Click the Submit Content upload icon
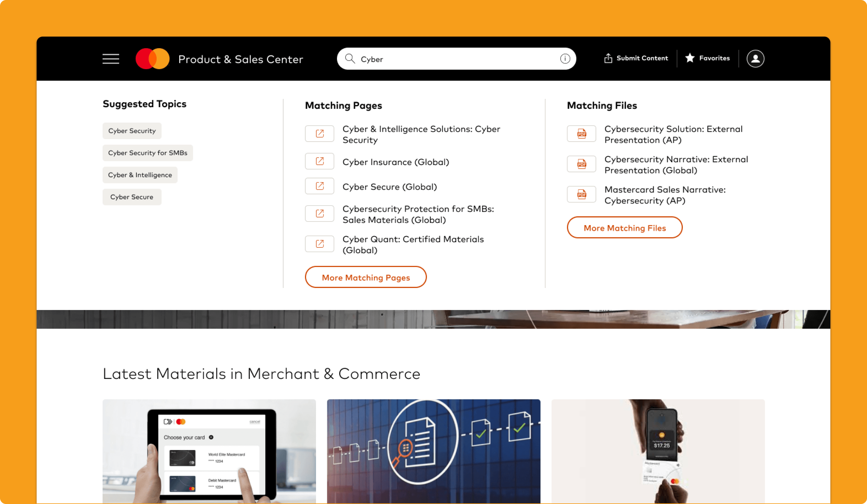 point(608,59)
